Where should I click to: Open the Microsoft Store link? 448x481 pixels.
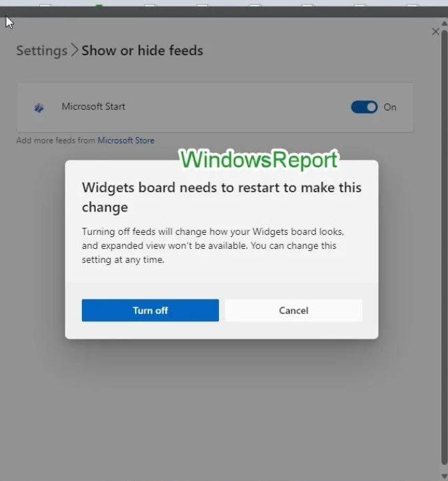(126, 140)
